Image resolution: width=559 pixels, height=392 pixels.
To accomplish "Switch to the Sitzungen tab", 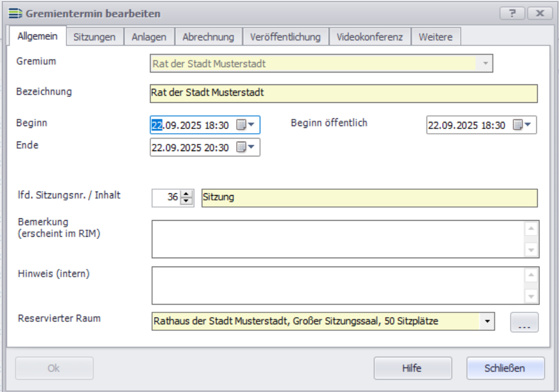I will coord(94,37).
